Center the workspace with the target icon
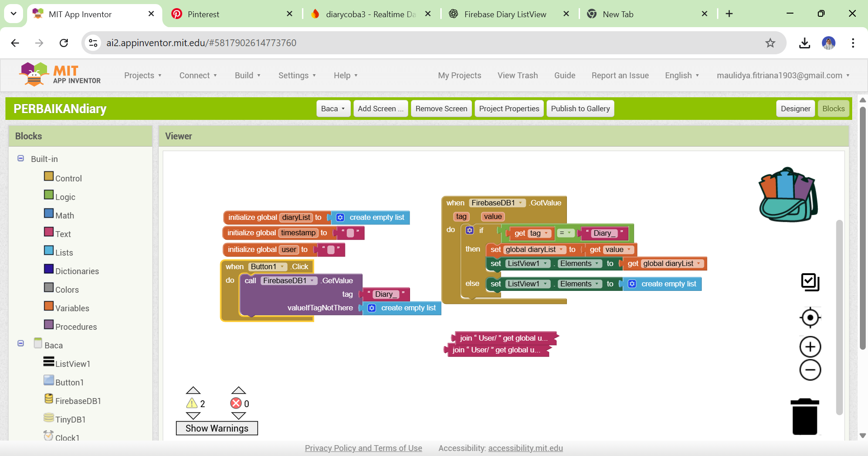 [x=810, y=318]
